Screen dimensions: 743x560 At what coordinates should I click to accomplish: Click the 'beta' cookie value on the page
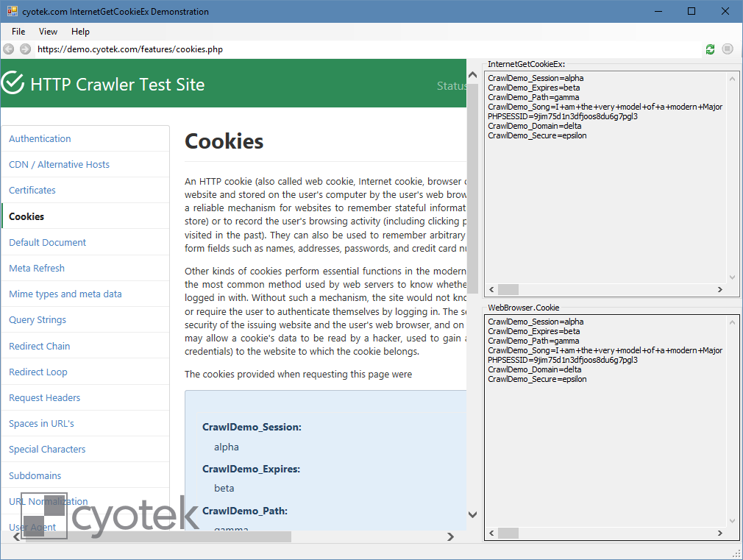[224, 489]
